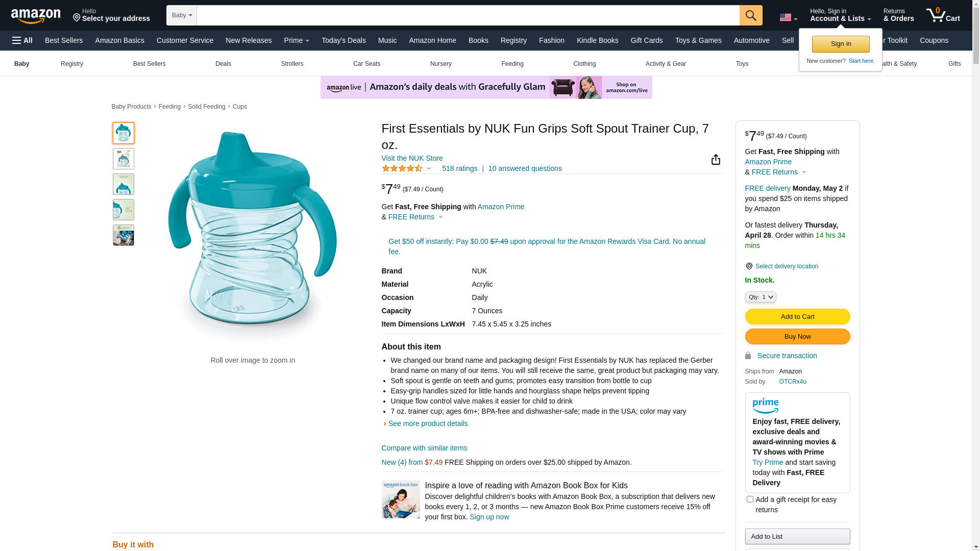The image size is (980, 551).
Task: Click the US flag language selector
Action: [x=788, y=18]
